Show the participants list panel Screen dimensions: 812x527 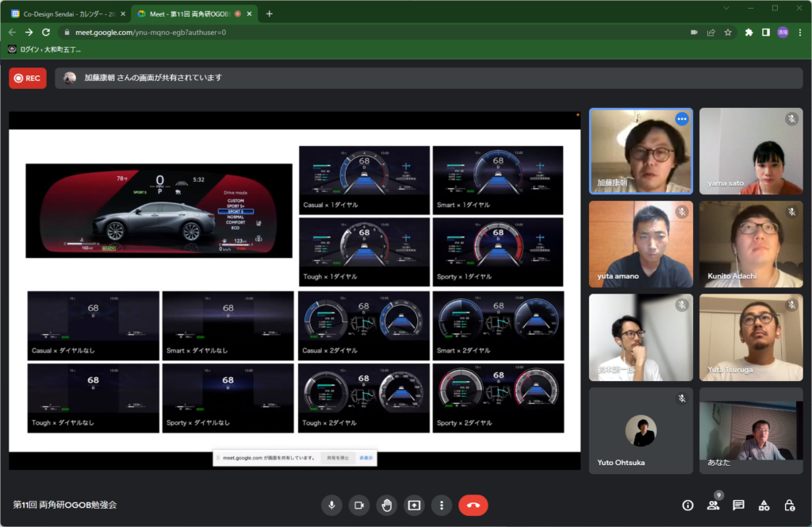point(713,505)
